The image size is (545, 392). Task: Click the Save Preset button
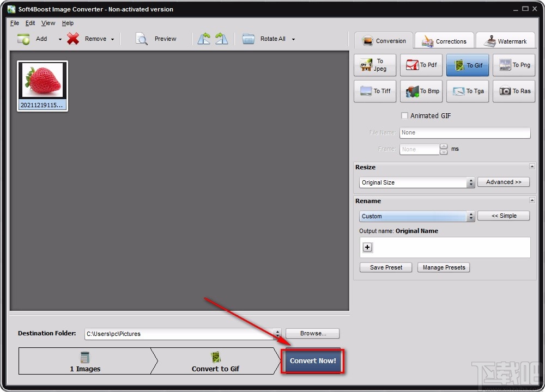click(386, 267)
